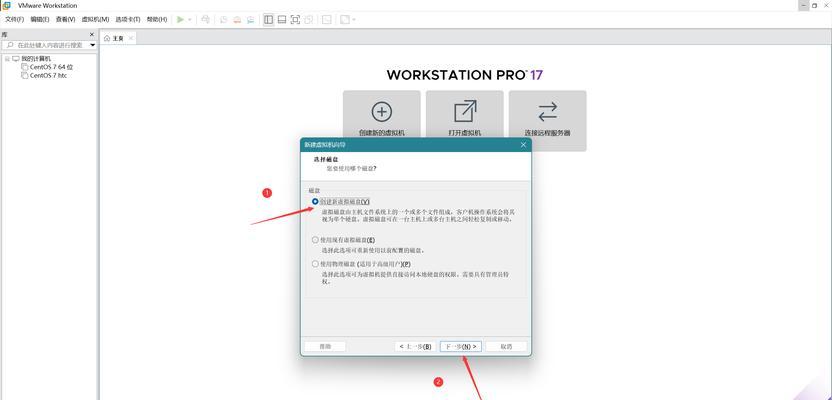Image resolution: width=832 pixels, height=400 pixels.
Task: Click the revert to snapshot toolbar icon
Action: [x=237, y=20]
